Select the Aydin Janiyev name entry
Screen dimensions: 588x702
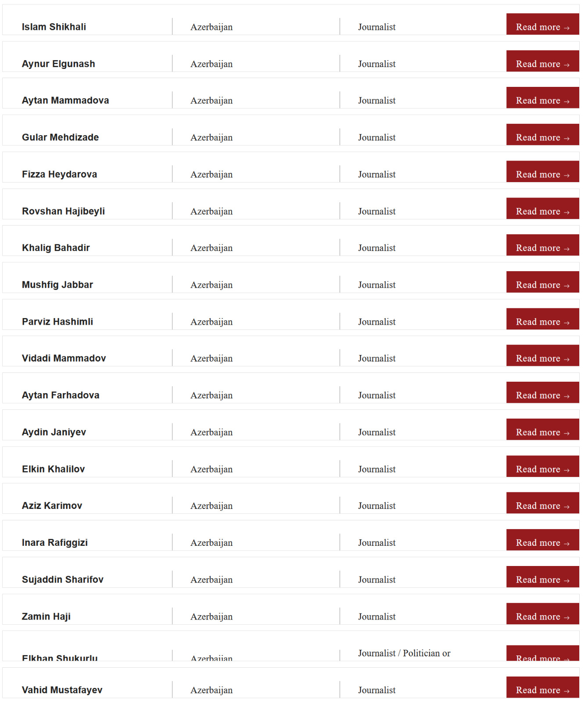[x=54, y=432]
